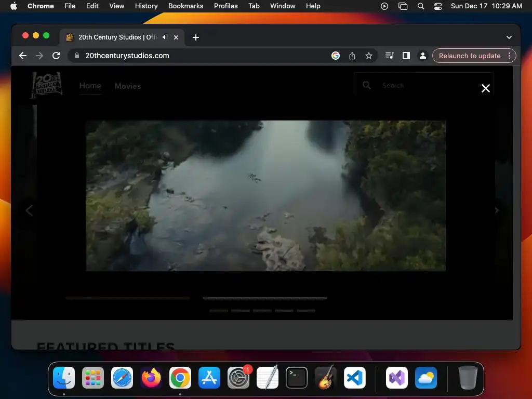Open a new tab with plus button
532x399 pixels.
click(x=196, y=37)
